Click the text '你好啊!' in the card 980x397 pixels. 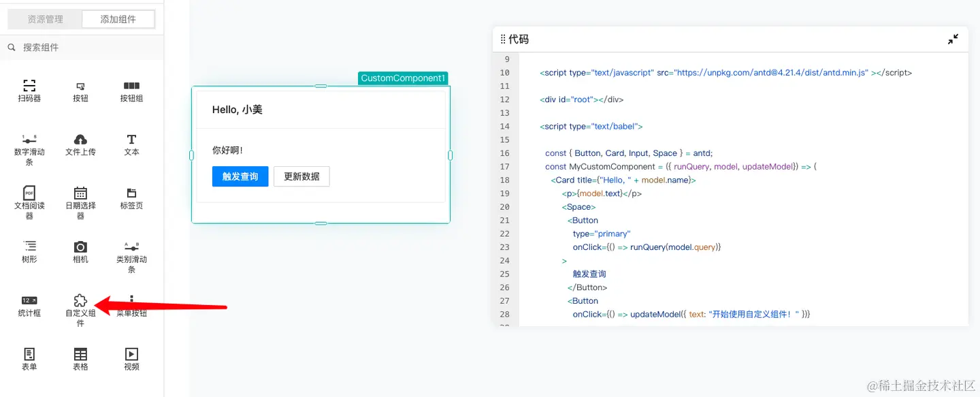coord(227,150)
